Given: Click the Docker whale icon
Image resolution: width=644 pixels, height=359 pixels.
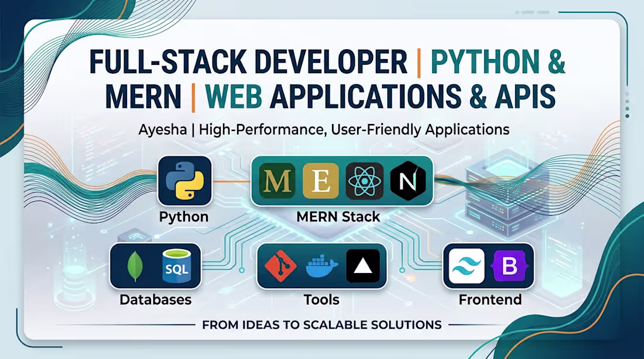Looking at the screenshot, I should 321,266.
